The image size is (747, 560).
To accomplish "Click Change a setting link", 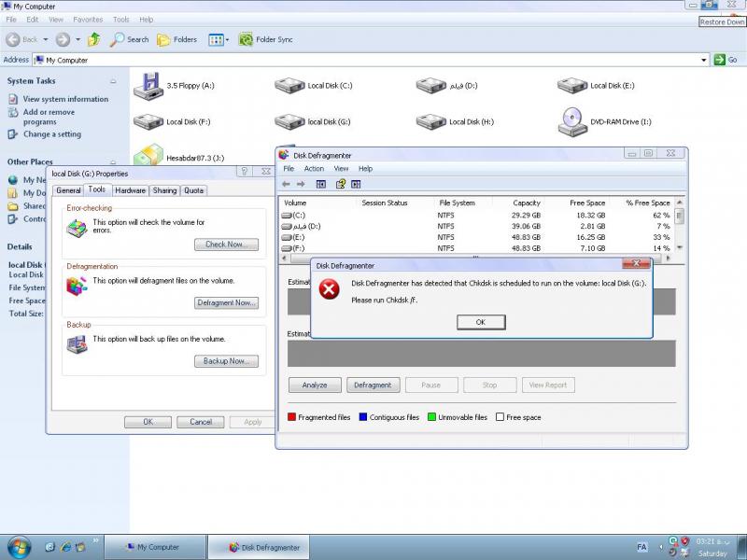I will (x=52, y=134).
